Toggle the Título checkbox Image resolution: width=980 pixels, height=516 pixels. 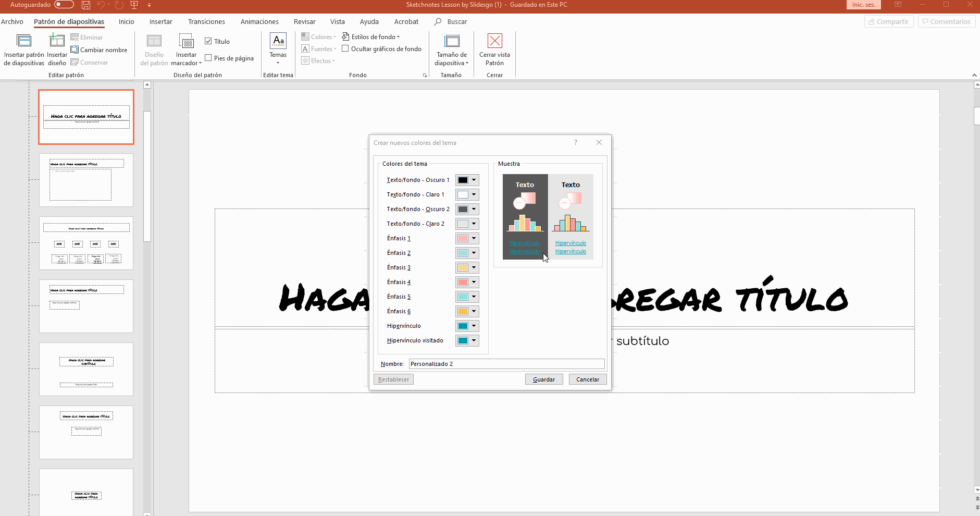tap(208, 42)
